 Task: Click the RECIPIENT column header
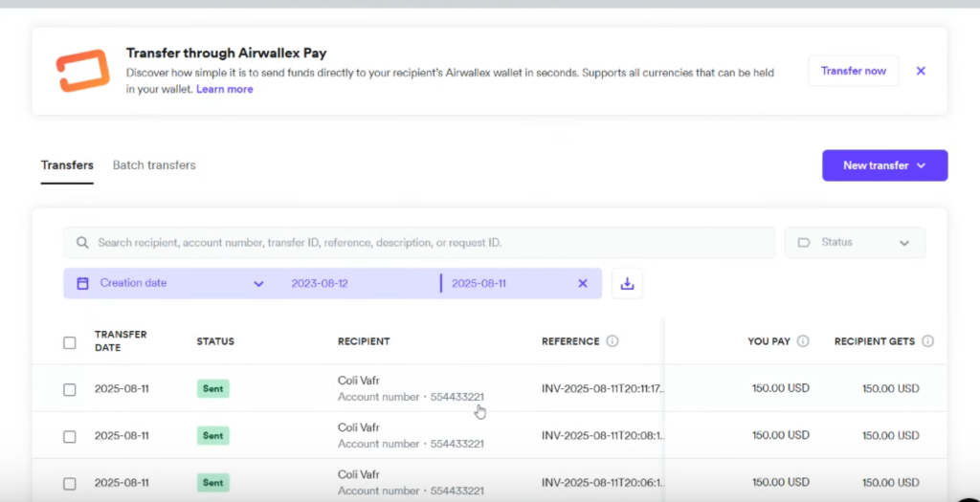tap(364, 341)
